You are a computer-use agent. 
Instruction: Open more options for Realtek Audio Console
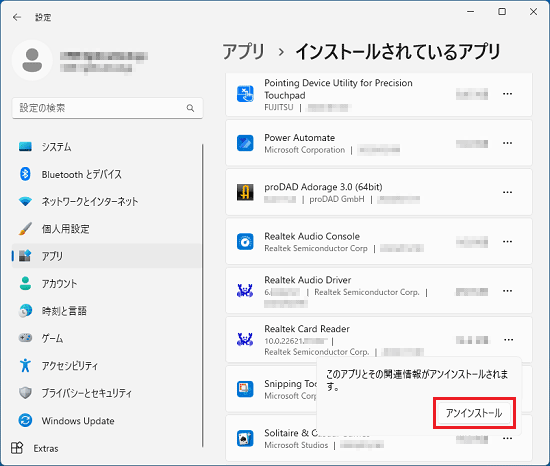coord(507,242)
